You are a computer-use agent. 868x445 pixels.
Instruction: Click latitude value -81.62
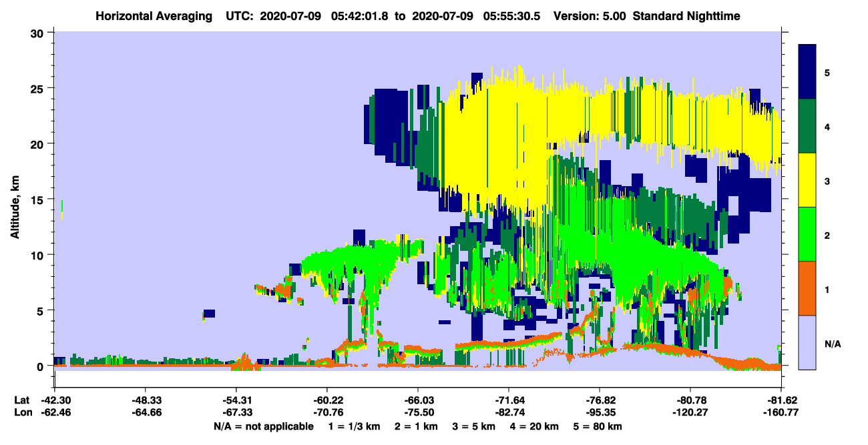781,400
